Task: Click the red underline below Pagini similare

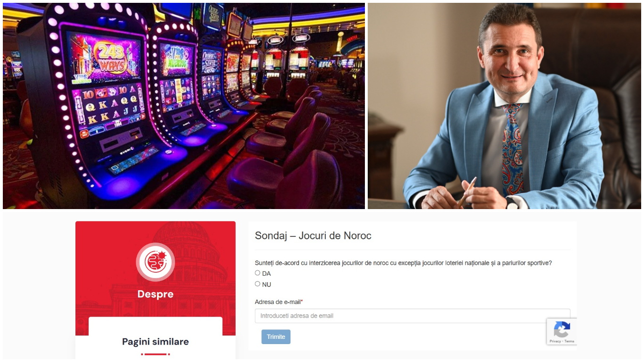Action: coord(156,354)
